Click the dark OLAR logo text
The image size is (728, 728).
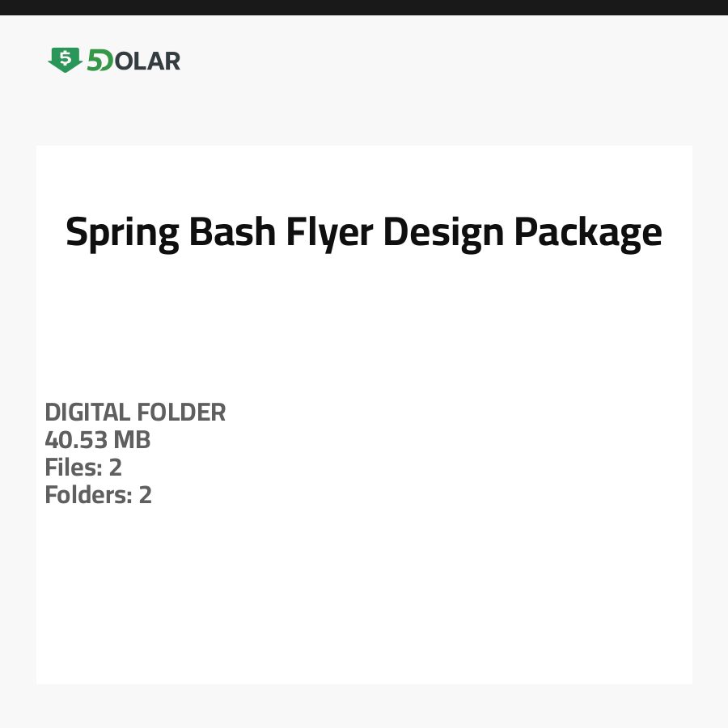[x=146, y=61]
